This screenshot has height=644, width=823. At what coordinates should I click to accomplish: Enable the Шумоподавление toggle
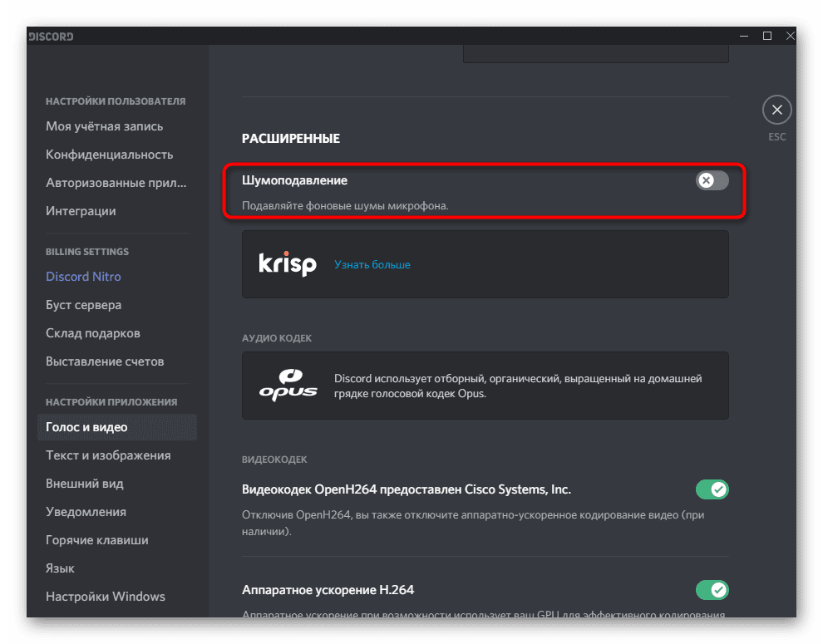click(712, 180)
